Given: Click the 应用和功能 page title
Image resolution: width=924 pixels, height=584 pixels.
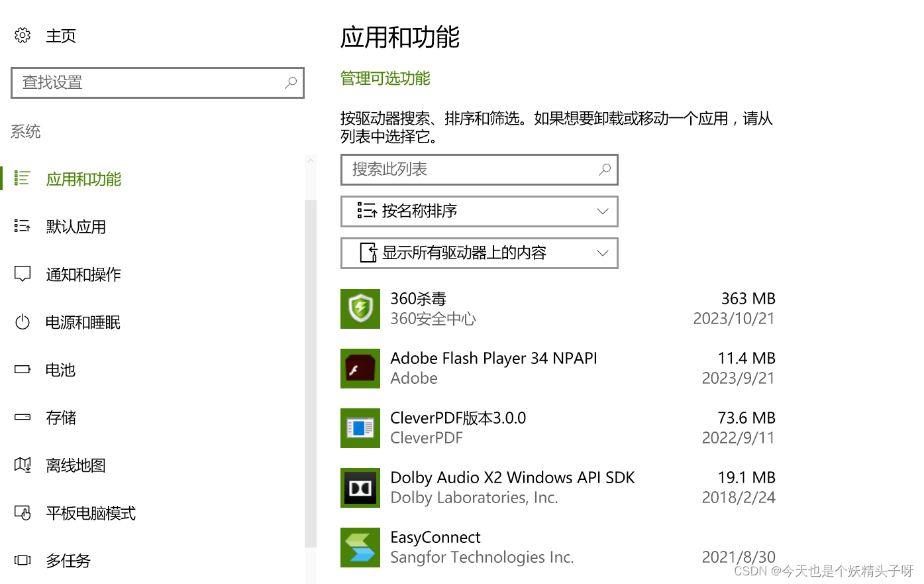Looking at the screenshot, I should [x=400, y=37].
